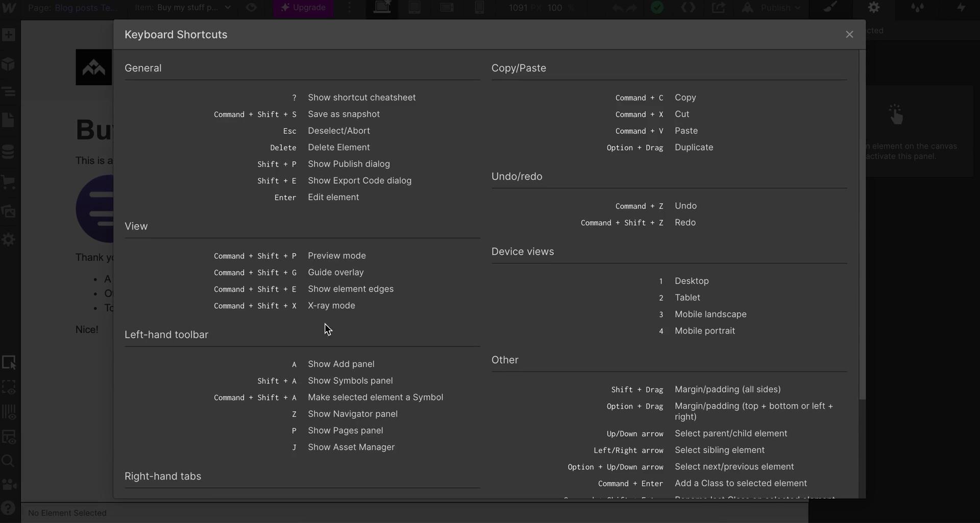980x523 pixels.
Task: Click the redo arrow in top bar
Action: [x=631, y=8]
